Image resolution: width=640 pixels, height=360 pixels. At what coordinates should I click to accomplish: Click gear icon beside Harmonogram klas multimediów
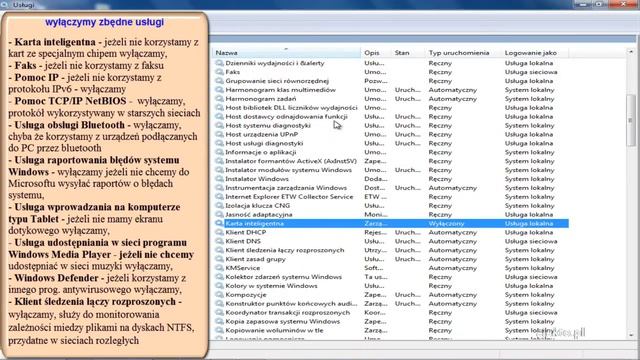(219, 90)
